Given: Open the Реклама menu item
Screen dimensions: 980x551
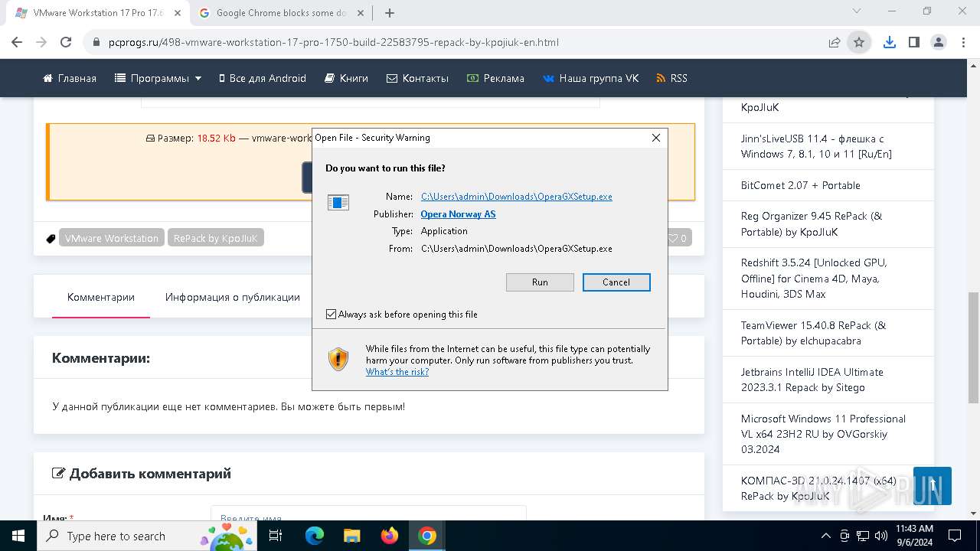Looking at the screenshot, I should tap(495, 78).
